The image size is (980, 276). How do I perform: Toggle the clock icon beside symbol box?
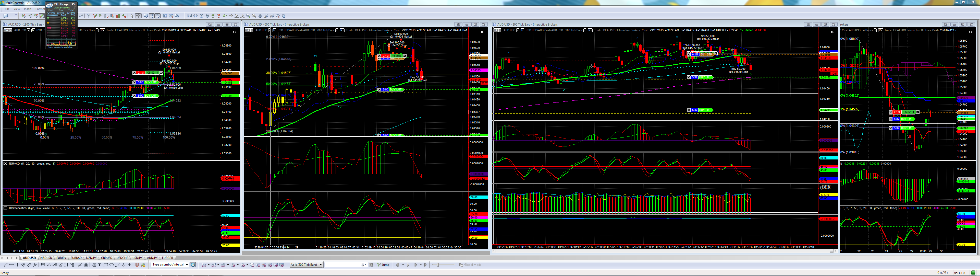click(x=193, y=264)
